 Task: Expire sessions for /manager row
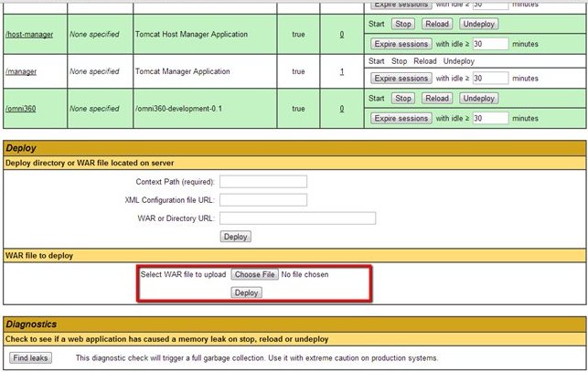coord(401,79)
